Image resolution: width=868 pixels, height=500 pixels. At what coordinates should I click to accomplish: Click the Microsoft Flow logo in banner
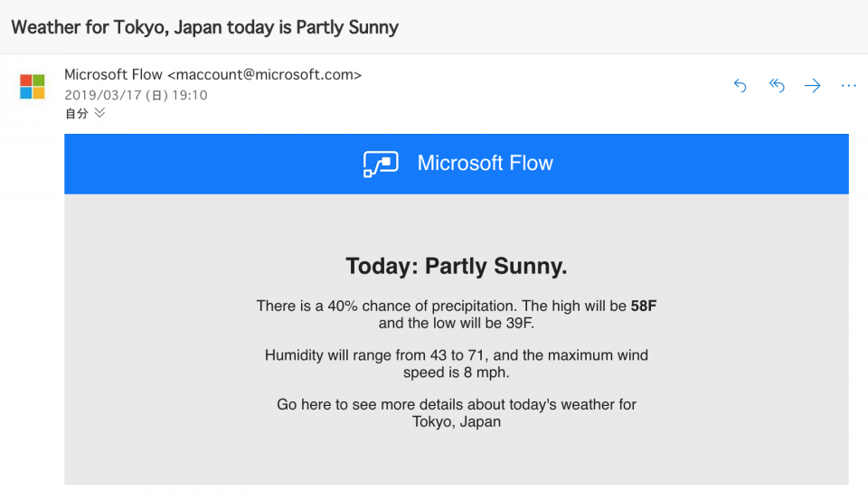click(381, 164)
